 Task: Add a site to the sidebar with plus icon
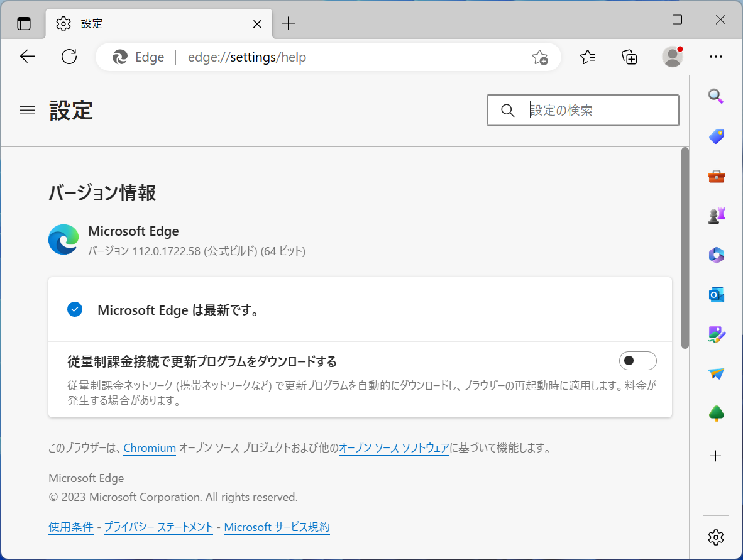tap(716, 456)
